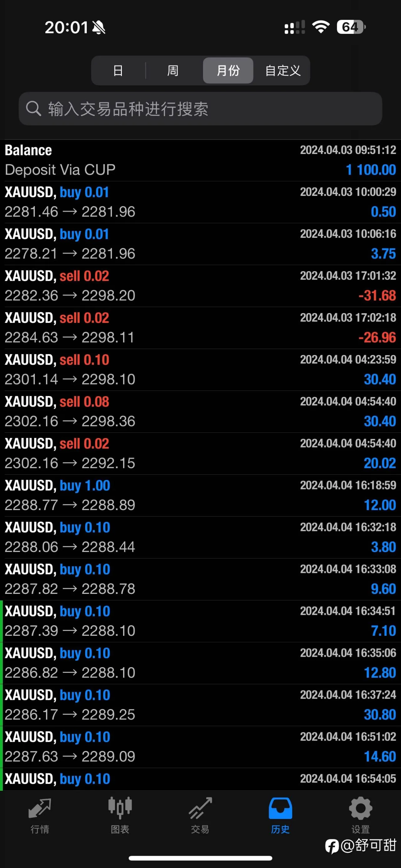The image size is (401, 868).
Task: Open the trade 2278.21 → 2281.96
Action: tap(200, 244)
